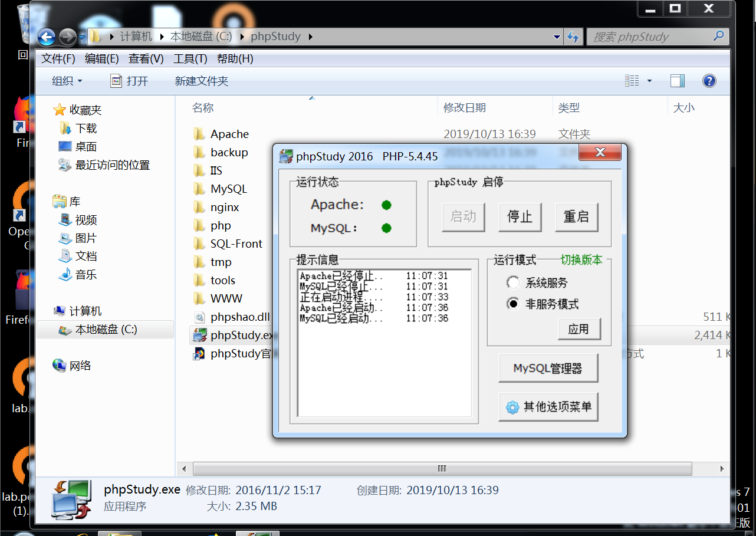Click the SQL-Front folder icon
Screen dimensions: 756x536
199,244
